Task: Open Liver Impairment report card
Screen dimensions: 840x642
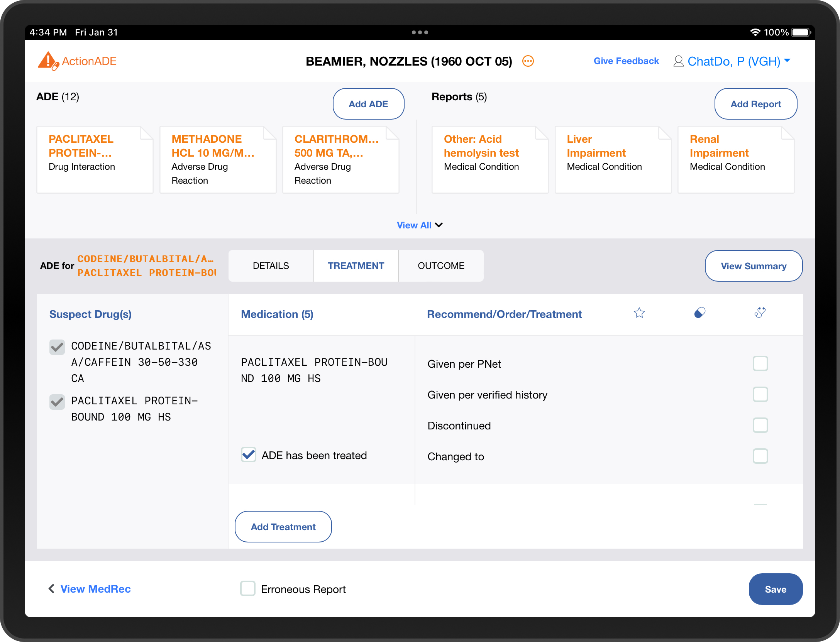Action: [x=613, y=160]
